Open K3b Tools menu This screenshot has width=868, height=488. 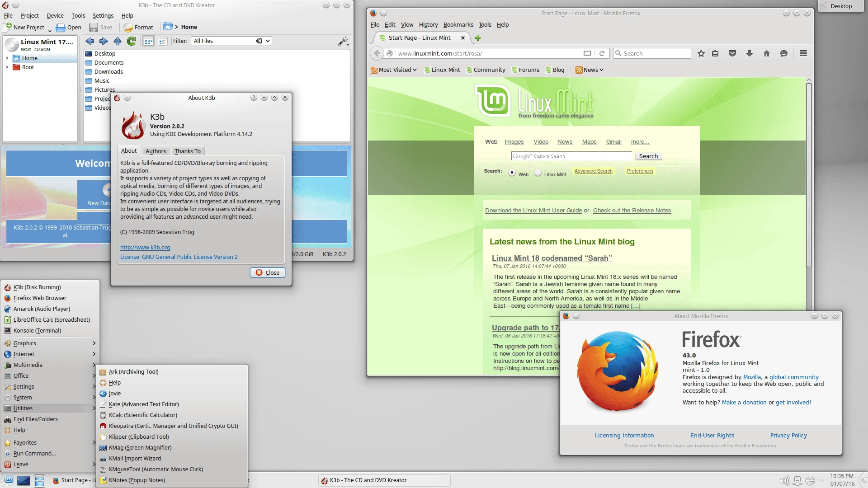click(x=78, y=16)
